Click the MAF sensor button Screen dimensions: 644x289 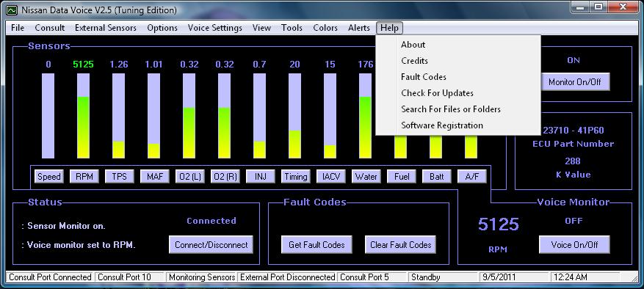tap(155, 177)
